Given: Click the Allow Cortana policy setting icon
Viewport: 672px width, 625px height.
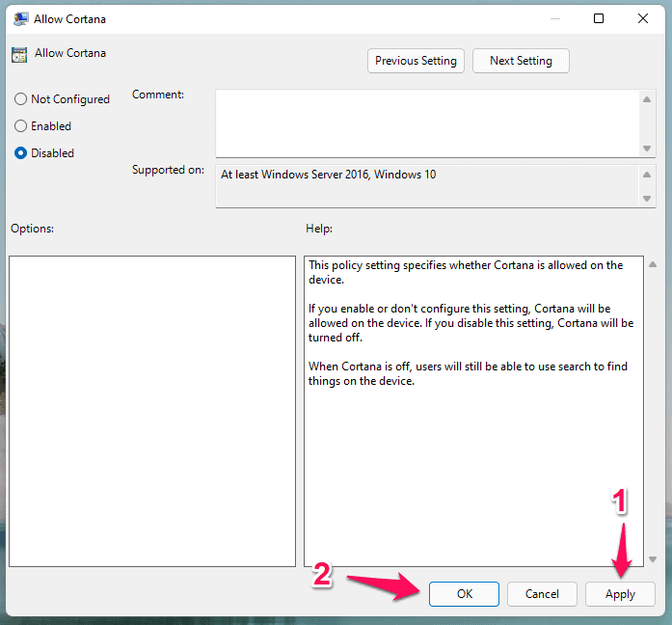Looking at the screenshot, I should 19,55.
